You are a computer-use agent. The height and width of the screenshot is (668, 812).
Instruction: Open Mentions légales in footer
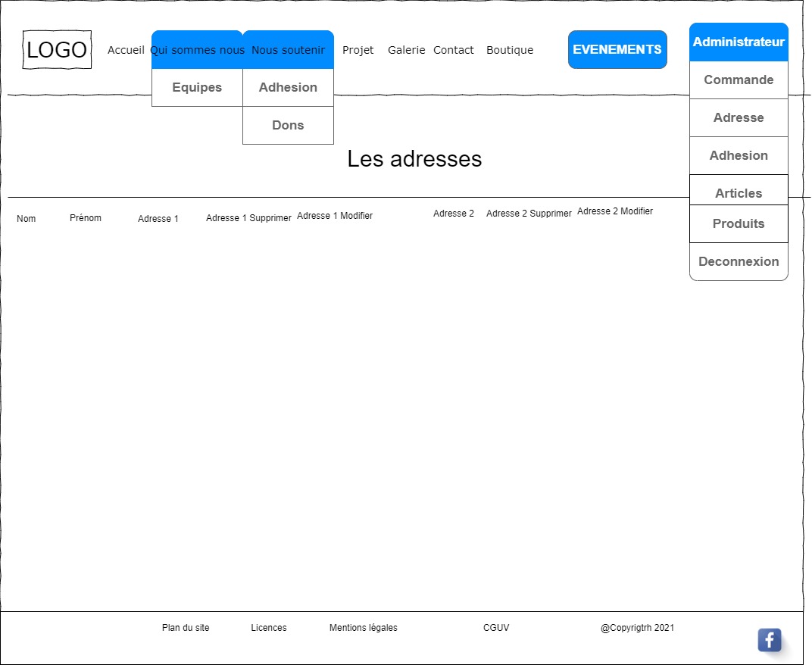pyautogui.click(x=363, y=628)
